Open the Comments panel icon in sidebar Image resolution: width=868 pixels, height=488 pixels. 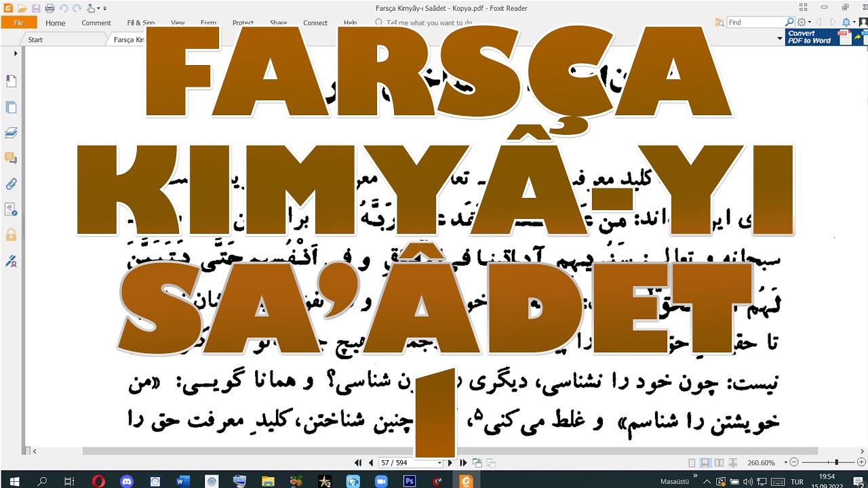coord(11,158)
